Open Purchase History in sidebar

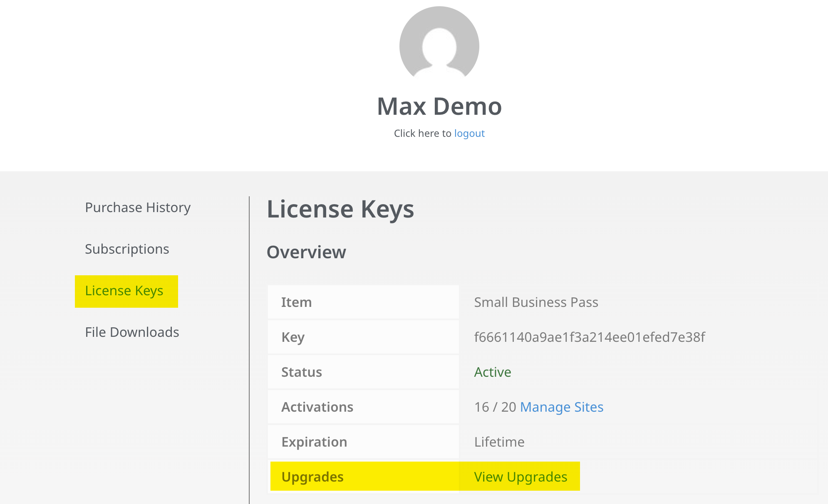click(x=138, y=208)
